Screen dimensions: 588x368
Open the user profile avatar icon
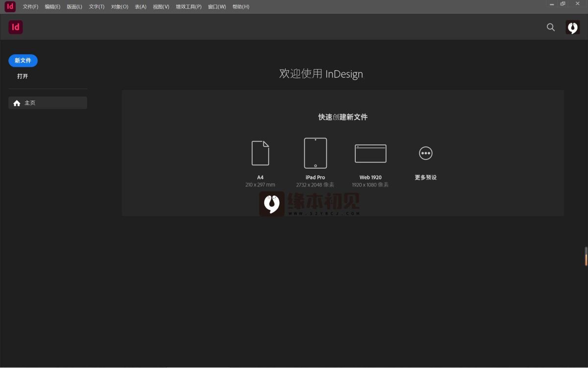click(572, 27)
